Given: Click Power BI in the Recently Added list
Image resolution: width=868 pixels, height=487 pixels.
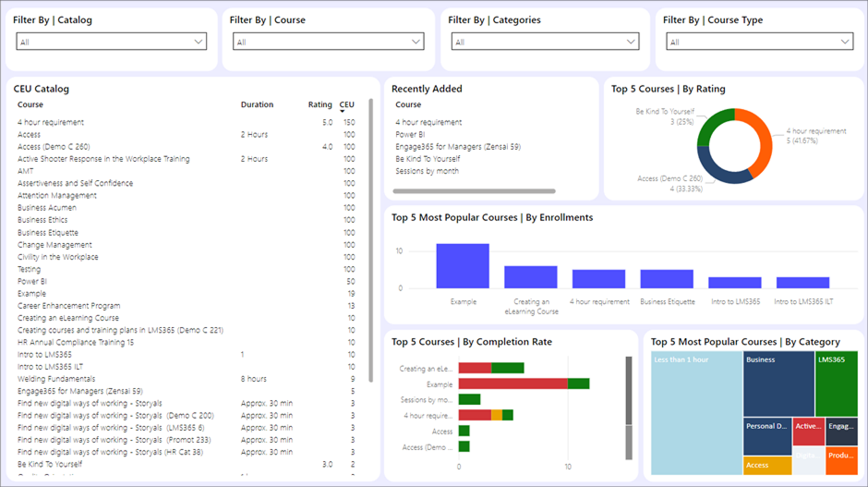Looking at the screenshot, I should 409,134.
